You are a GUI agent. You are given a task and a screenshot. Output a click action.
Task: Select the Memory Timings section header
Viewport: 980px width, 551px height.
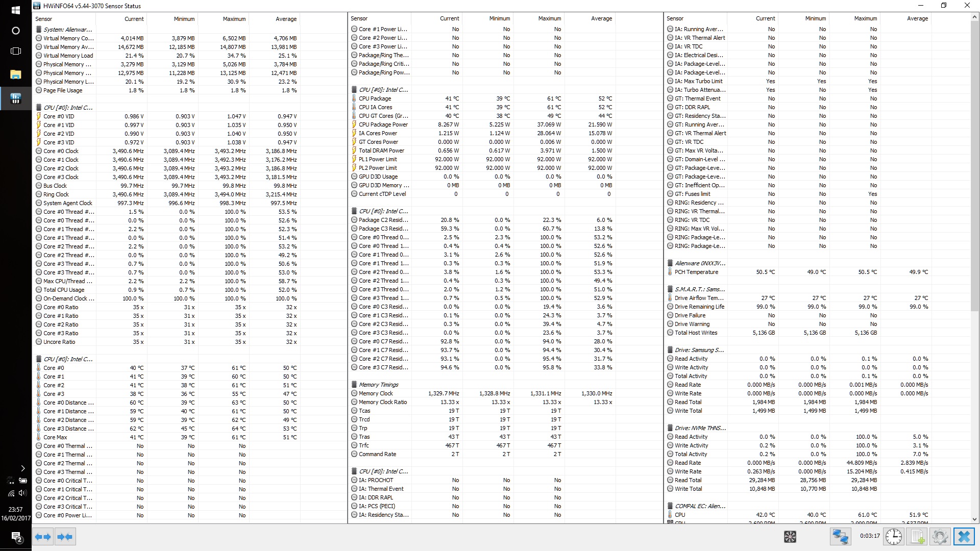tap(378, 385)
